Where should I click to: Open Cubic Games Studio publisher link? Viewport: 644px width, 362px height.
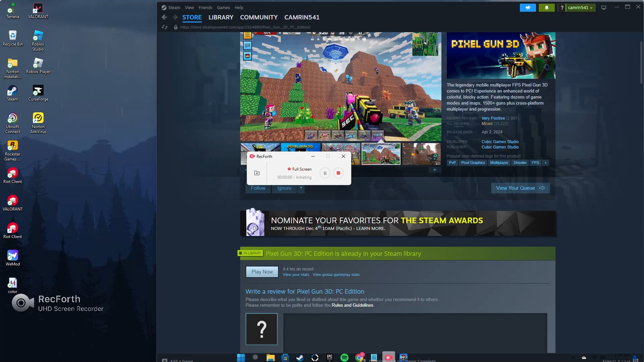(x=500, y=147)
